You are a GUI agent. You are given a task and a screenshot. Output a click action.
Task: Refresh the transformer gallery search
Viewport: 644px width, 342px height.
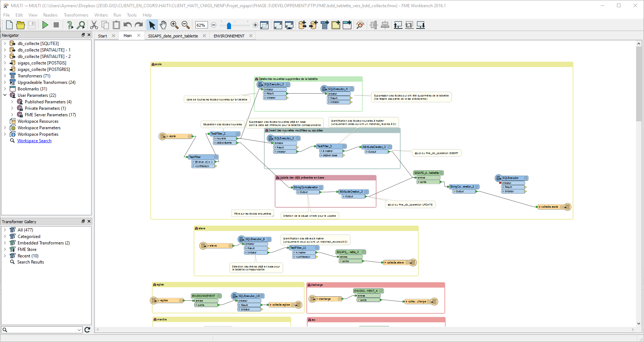click(87, 330)
